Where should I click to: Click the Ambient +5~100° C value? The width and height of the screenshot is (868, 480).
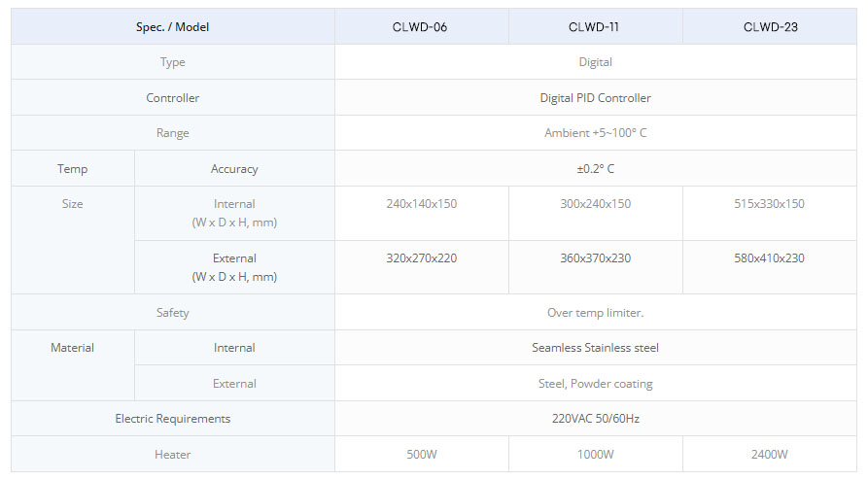pyautogui.click(x=595, y=133)
